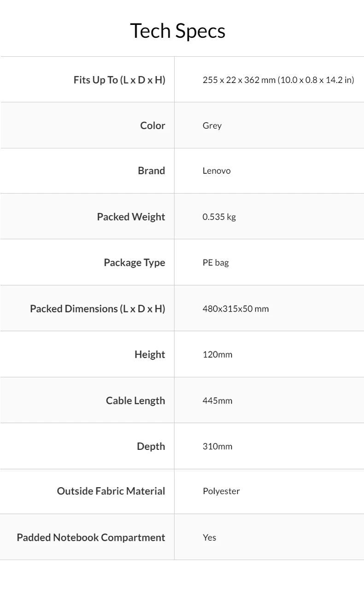Select the PE bag value

(x=216, y=263)
